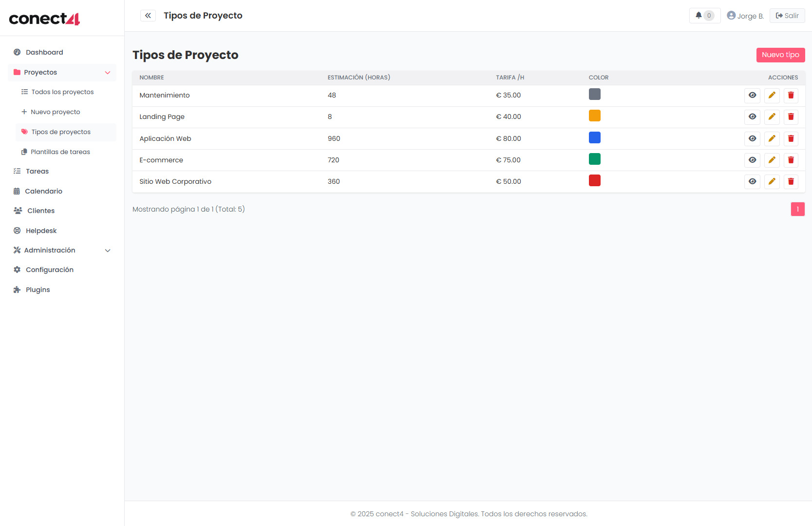Collapse the sidebar with double-chevron button

[x=148, y=16]
